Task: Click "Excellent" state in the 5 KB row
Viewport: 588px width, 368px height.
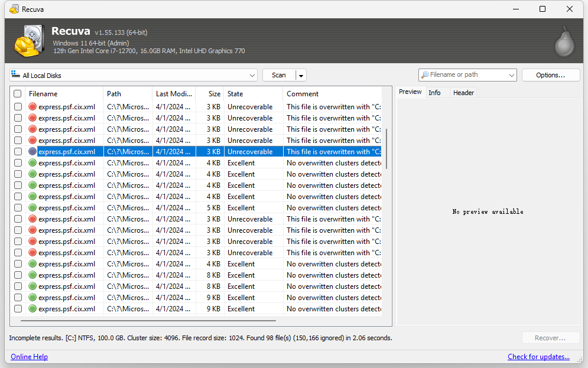Action: [x=241, y=207]
